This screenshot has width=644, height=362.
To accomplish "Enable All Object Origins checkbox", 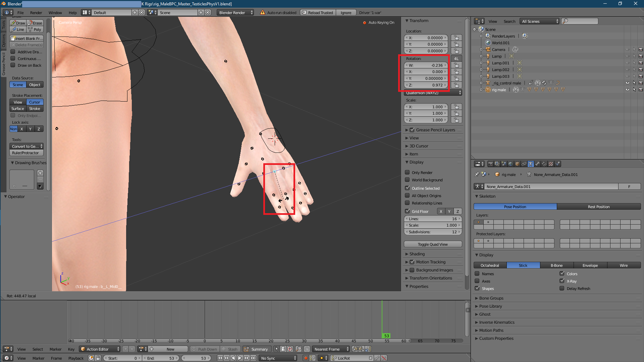I will click(x=407, y=195).
